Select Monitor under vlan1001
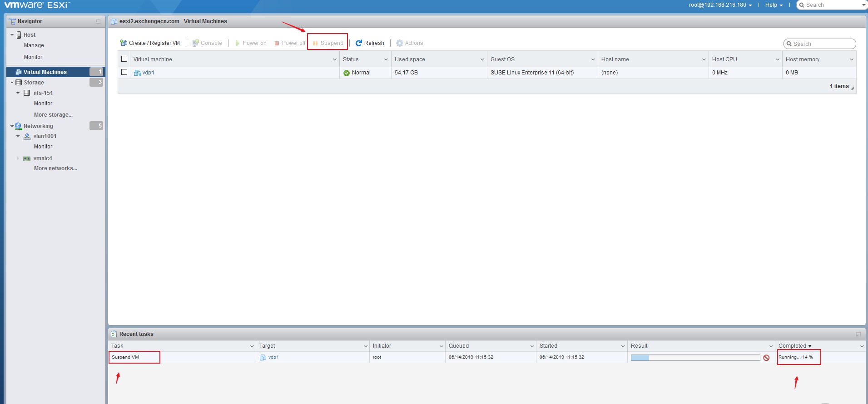 coord(43,147)
